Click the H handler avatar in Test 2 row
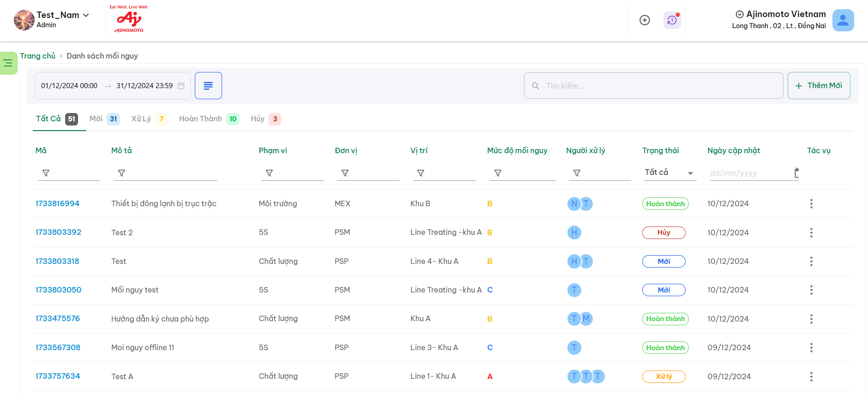The image size is (868, 394). 574,232
